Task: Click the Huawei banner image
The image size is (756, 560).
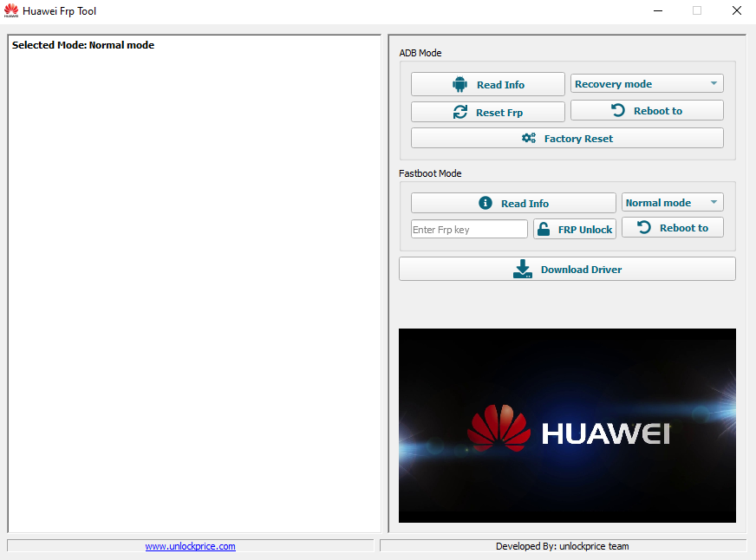Action: pyautogui.click(x=567, y=425)
